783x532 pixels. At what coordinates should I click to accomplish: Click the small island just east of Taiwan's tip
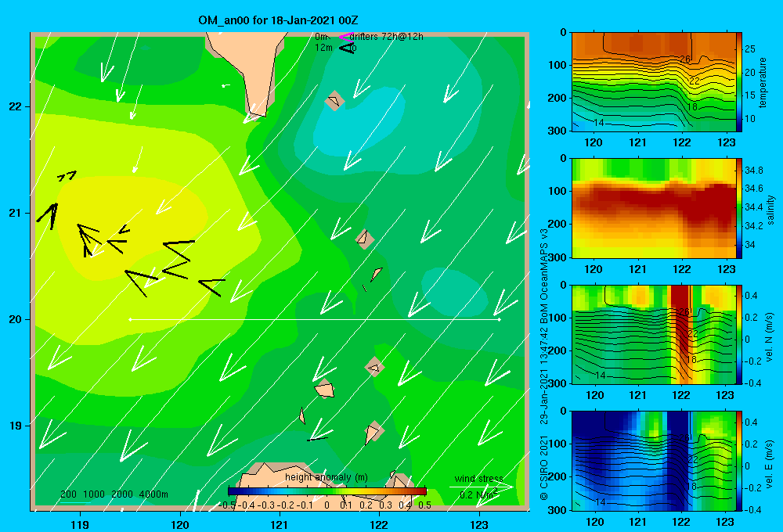click(334, 101)
